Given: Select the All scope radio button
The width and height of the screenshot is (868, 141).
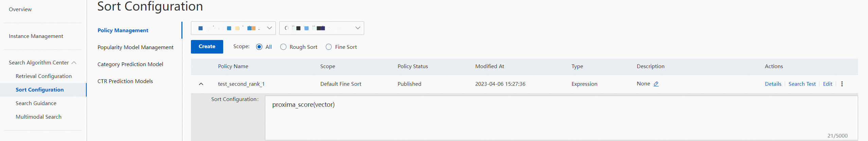Looking at the screenshot, I should pyautogui.click(x=259, y=47).
